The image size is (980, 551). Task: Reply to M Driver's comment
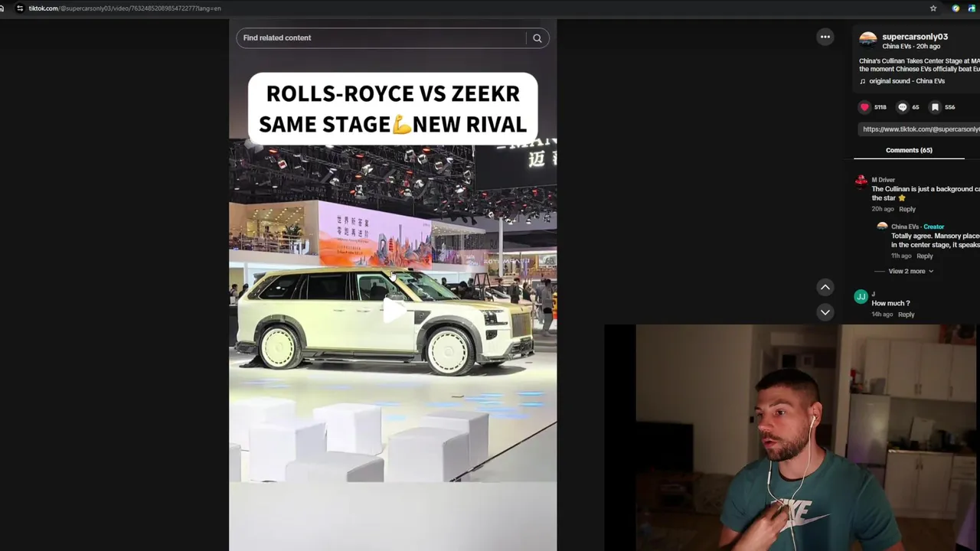pos(907,209)
